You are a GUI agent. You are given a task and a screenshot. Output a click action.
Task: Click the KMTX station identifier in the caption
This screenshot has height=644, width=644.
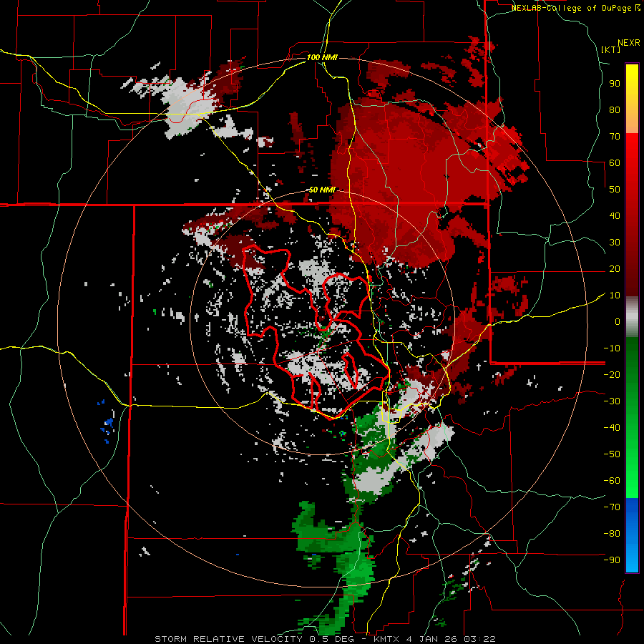tap(388, 639)
